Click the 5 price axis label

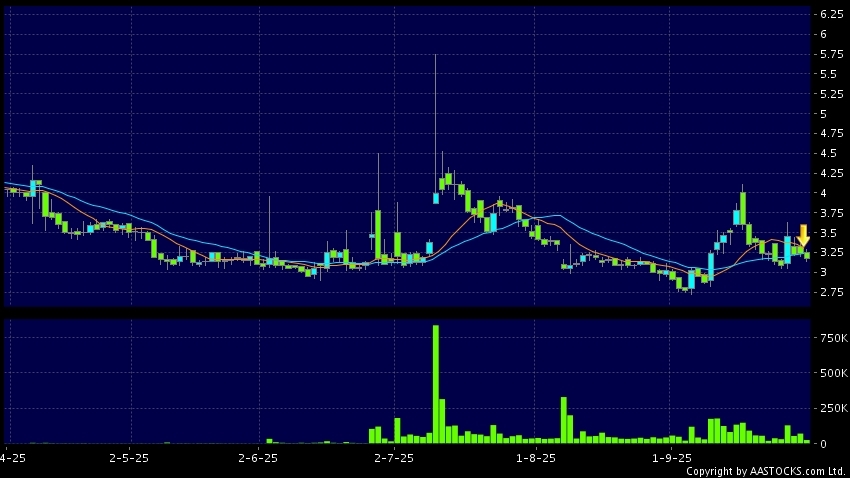coord(824,114)
